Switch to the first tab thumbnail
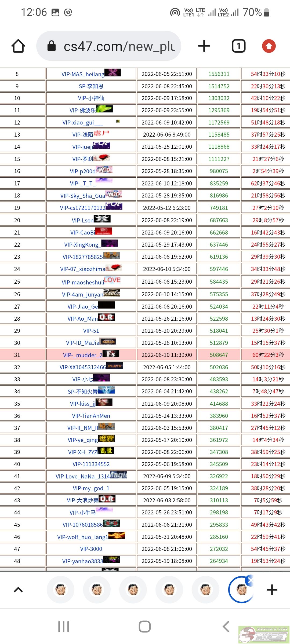The height and width of the screenshot is (644, 290). (61, 590)
